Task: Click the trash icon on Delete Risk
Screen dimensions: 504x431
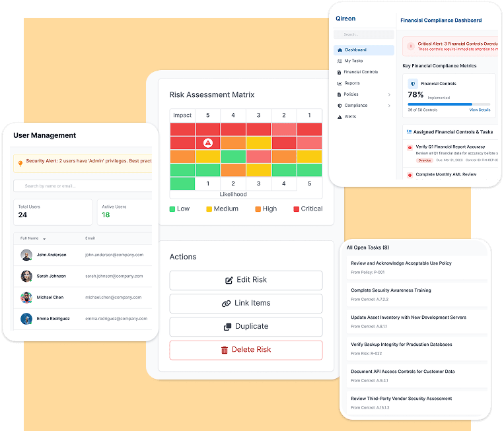Action: click(x=225, y=350)
